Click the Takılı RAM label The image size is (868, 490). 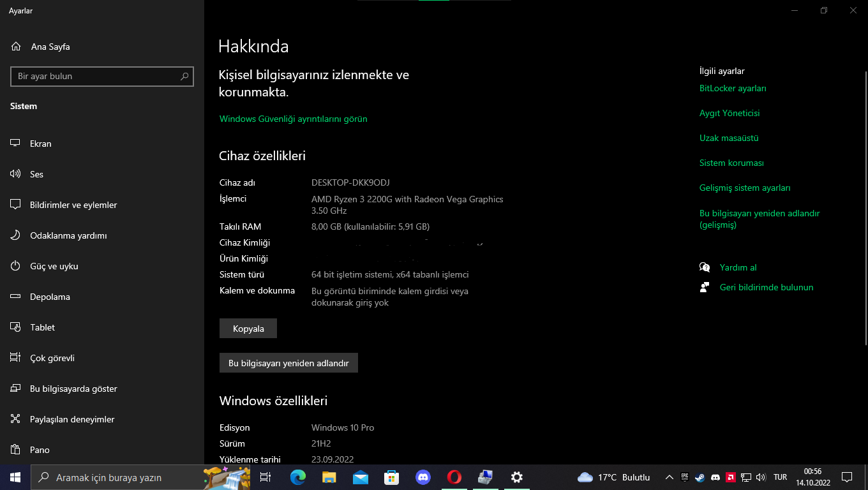click(x=240, y=226)
